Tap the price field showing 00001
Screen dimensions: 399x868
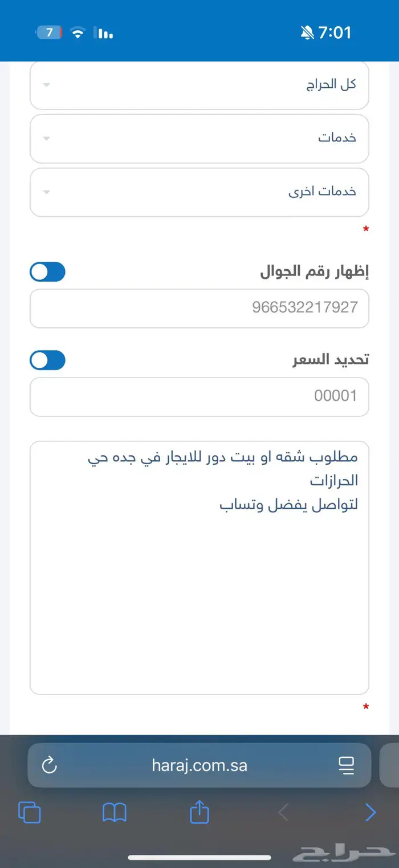point(199,396)
